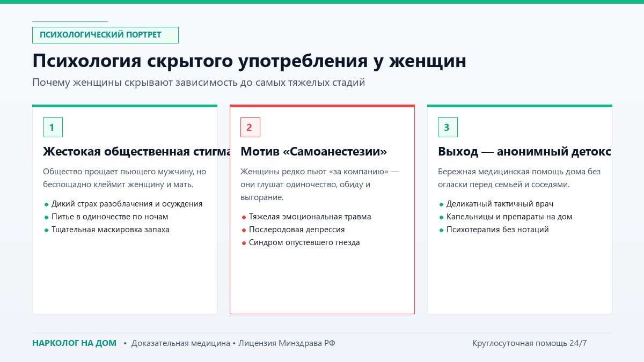Click the footer brand «Нарколог на дом»

[x=74, y=343]
